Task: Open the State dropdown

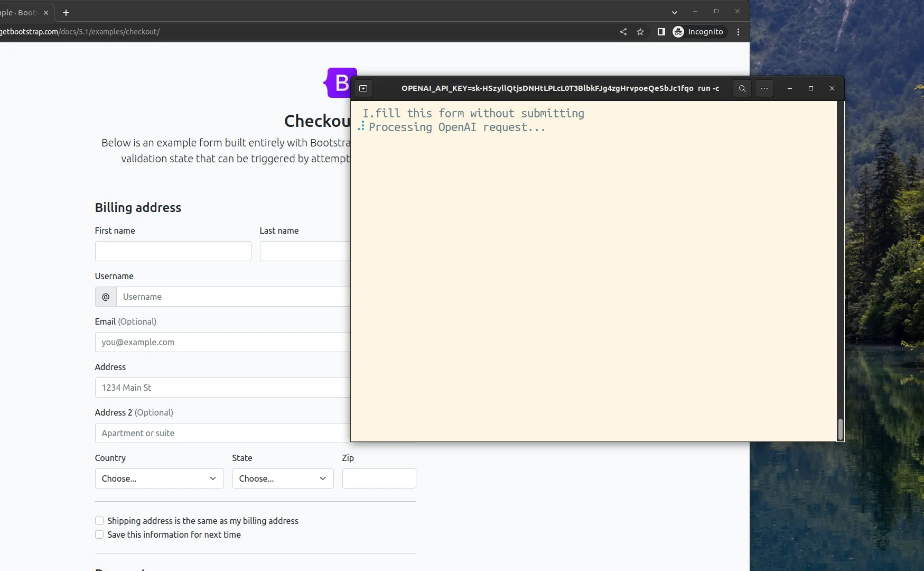Action: point(283,478)
